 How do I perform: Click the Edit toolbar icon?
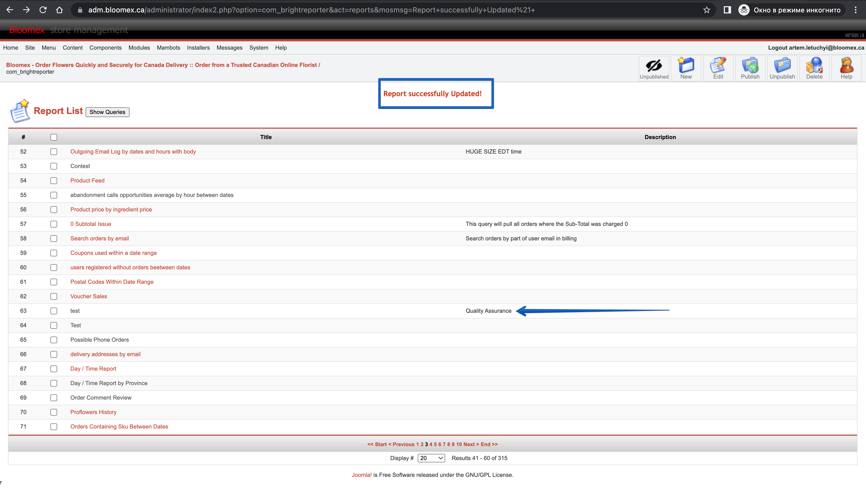[718, 69]
